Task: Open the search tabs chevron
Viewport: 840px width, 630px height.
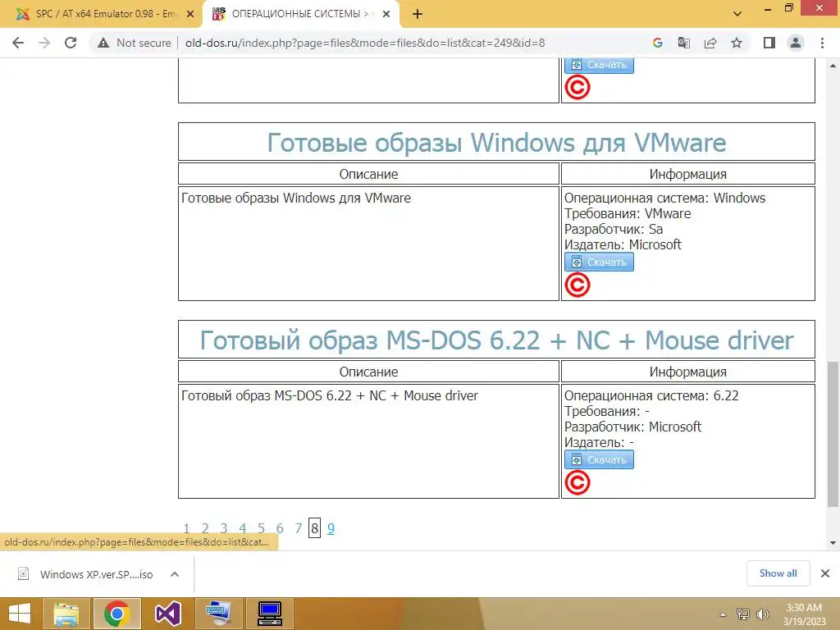Action: pyautogui.click(x=737, y=14)
